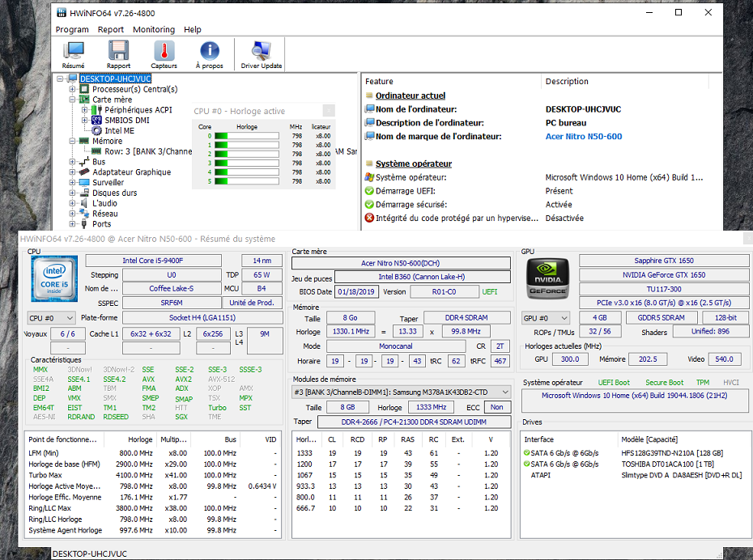Click the Intel Core i5 logo
Viewport: 753px width, 560px height.
(x=53, y=278)
